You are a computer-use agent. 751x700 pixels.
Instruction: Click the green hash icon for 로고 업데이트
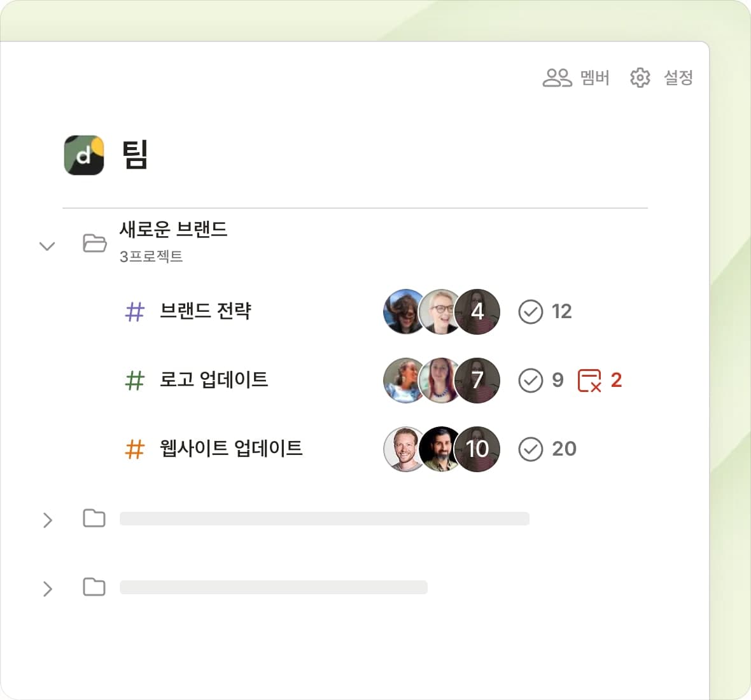(135, 381)
